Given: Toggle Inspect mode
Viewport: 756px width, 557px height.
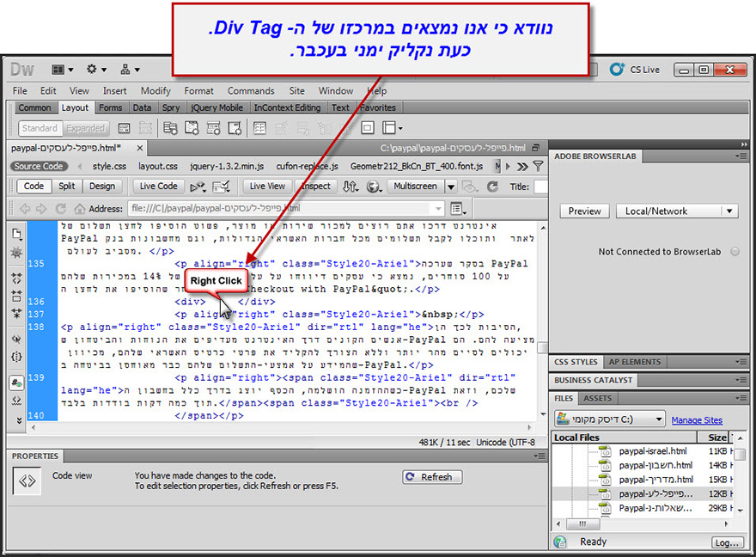Looking at the screenshot, I should click(316, 187).
